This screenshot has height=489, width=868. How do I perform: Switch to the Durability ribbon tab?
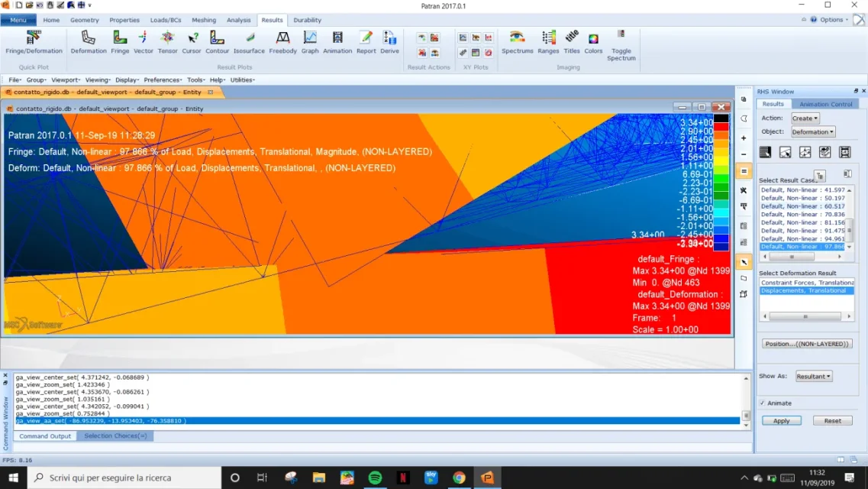point(307,20)
